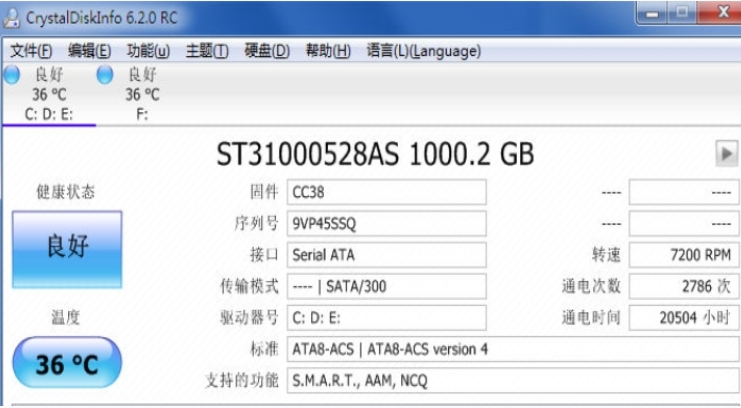
Task: Click blue status circle for C: D: E: disk
Action: click(11, 75)
